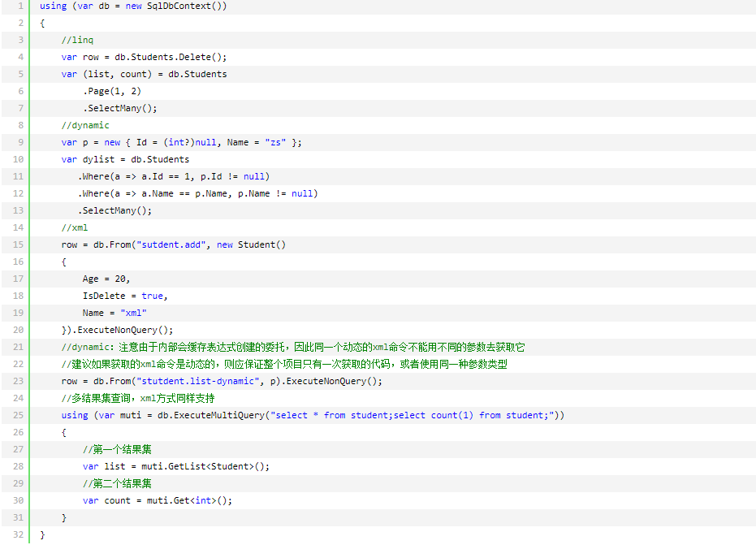
Task: Click line number 16 in gutter
Action: point(19,262)
